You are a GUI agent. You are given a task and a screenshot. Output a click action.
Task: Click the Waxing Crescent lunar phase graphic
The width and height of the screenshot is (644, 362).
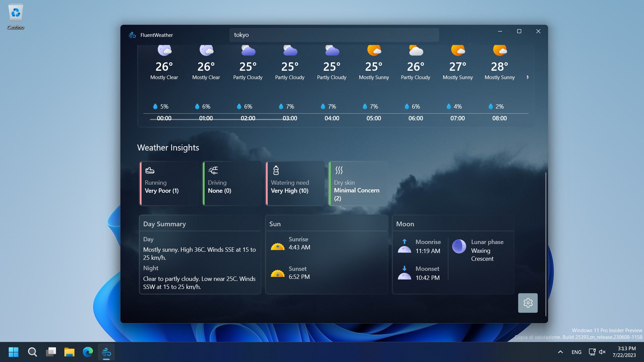click(459, 246)
